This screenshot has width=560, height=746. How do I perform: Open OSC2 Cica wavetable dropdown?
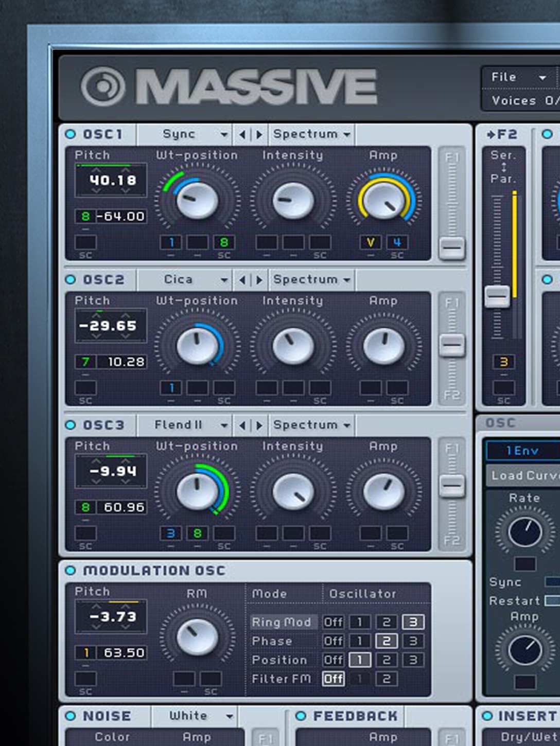click(184, 279)
